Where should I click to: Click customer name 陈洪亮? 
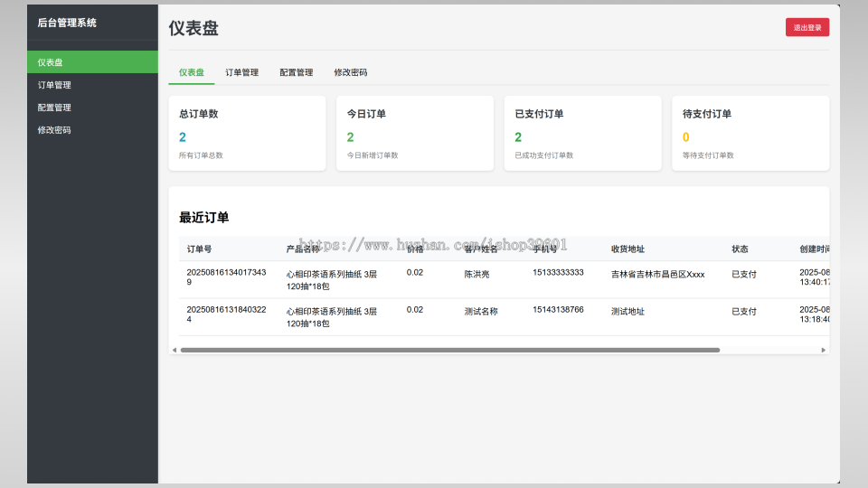(x=476, y=275)
